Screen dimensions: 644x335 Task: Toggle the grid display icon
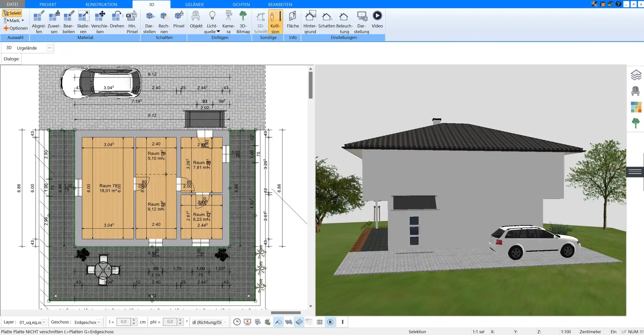coord(320,322)
